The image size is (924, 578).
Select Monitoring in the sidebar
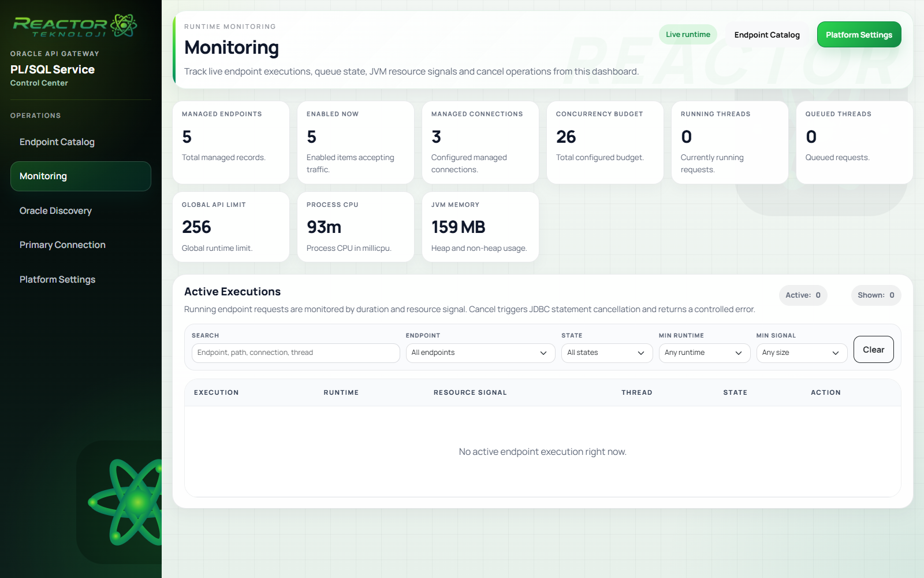click(81, 176)
